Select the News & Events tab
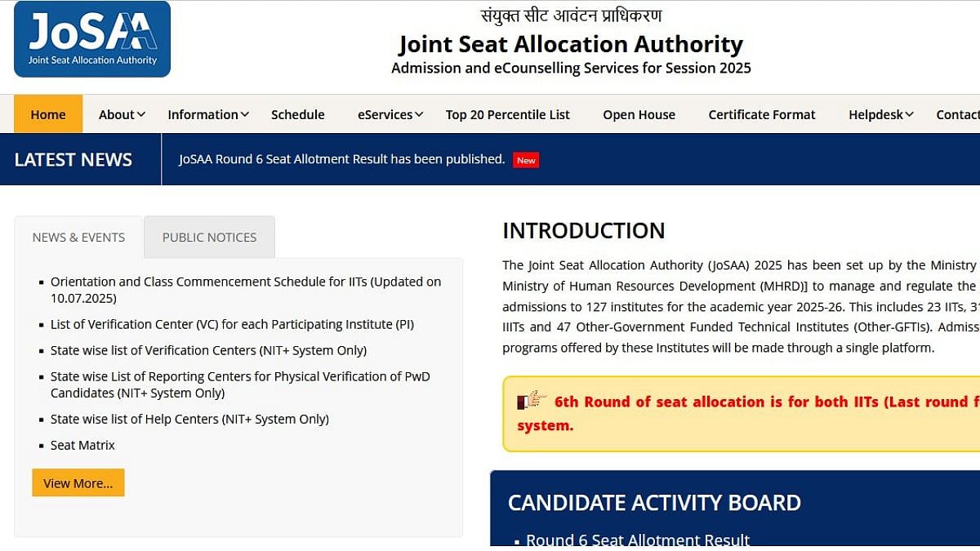 78,237
